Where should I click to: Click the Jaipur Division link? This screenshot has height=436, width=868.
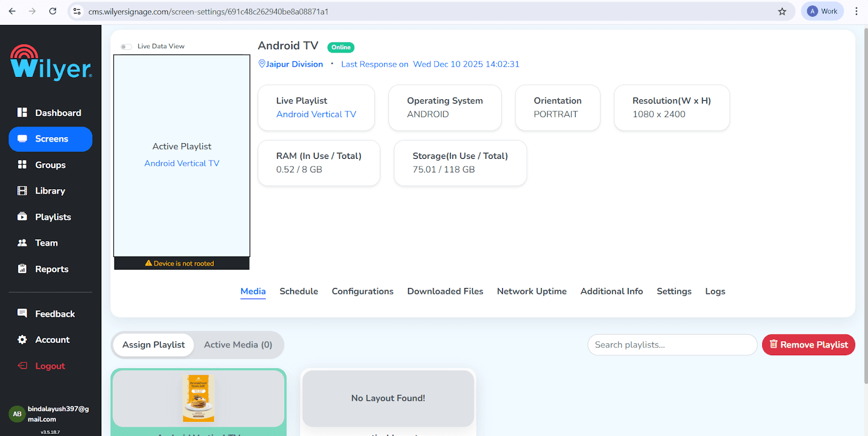pos(295,64)
